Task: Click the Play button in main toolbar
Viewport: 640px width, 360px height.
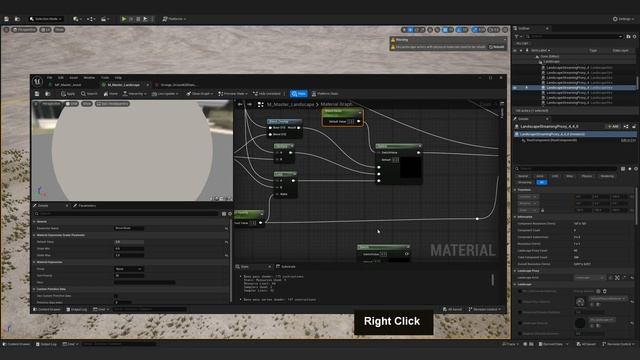Action: [x=124, y=19]
